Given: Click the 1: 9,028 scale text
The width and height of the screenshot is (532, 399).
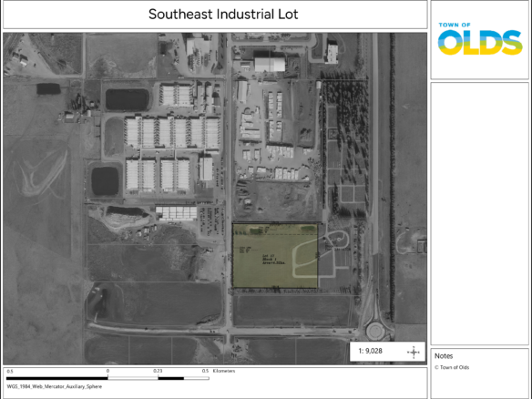Looking at the screenshot, I should (x=371, y=351).
